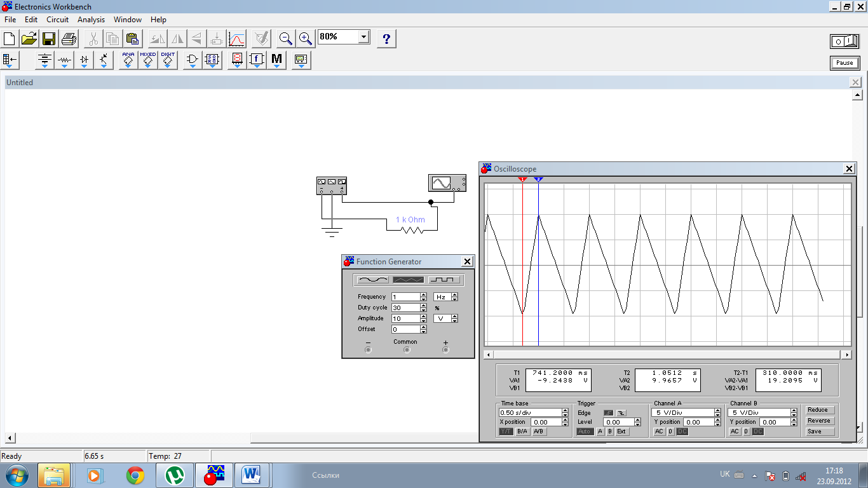Adjust the trigger Level stepper
Viewport: 868px width, 488px height.
[x=637, y=422]
